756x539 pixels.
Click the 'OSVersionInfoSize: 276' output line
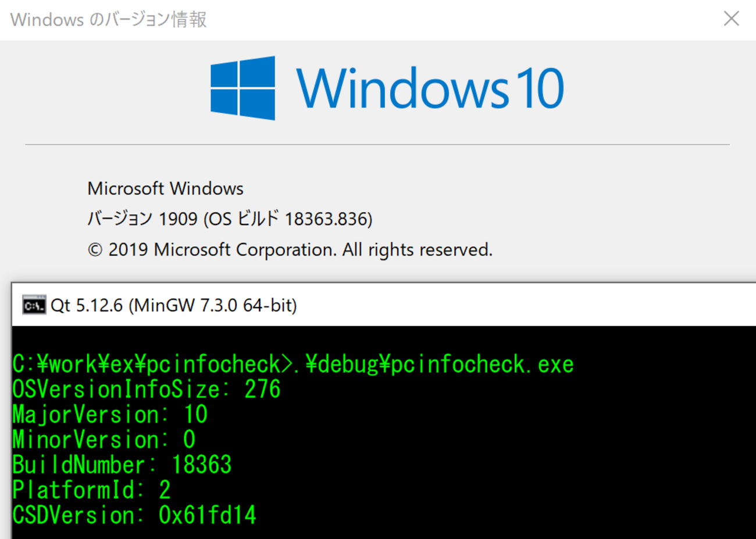147,389
